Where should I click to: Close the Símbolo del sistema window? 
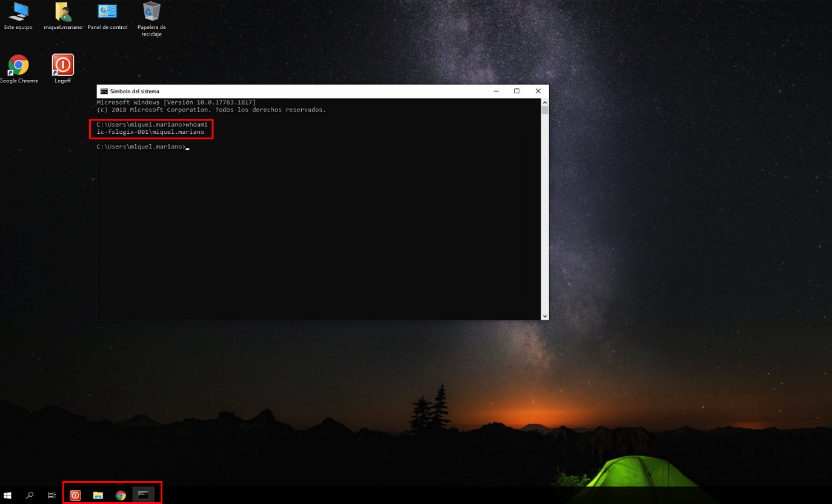pyautogui.click(x=538, y=91)
